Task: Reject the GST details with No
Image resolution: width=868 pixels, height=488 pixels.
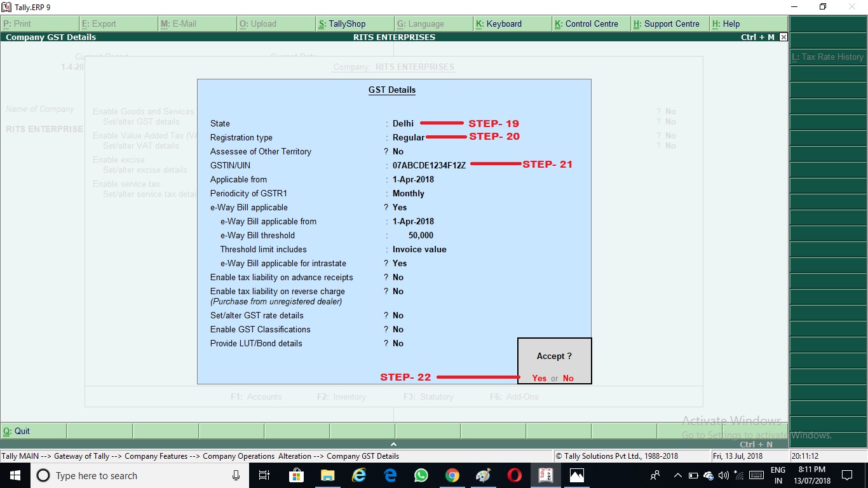Action: (x=568, y=378)
